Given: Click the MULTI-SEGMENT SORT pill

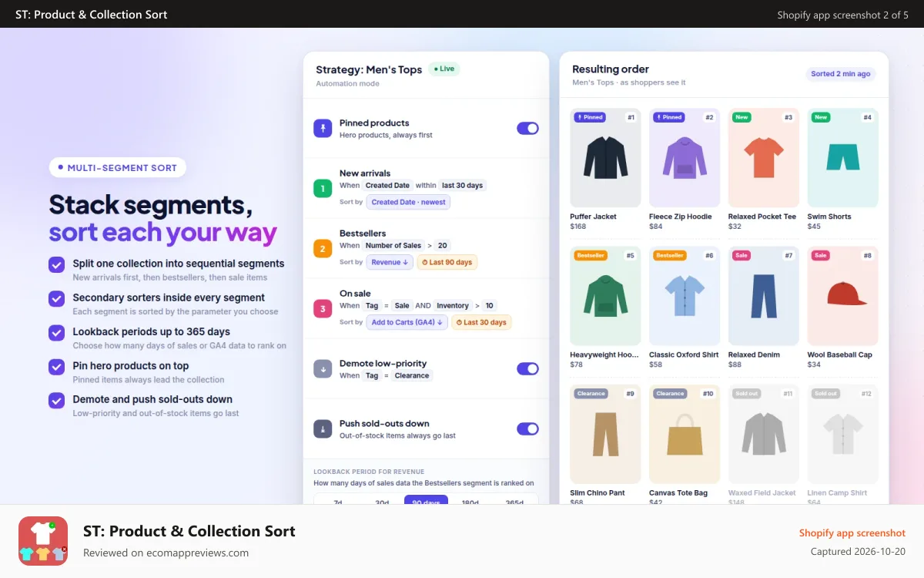Looking at the screenshot, I should tap(118, 167).
